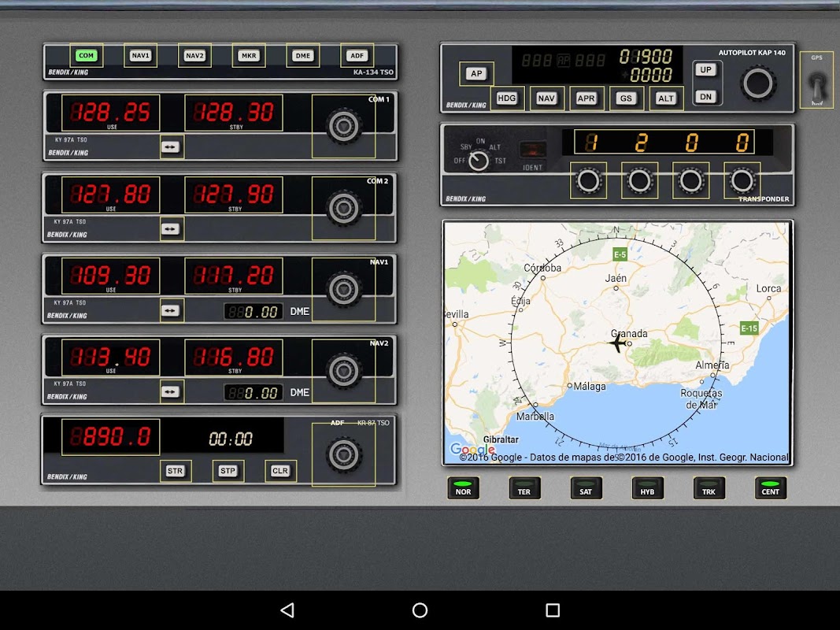Activate autopilot GS mode
Image resolution: width=840 pixels, height=630 pixels.
[626, 98]
